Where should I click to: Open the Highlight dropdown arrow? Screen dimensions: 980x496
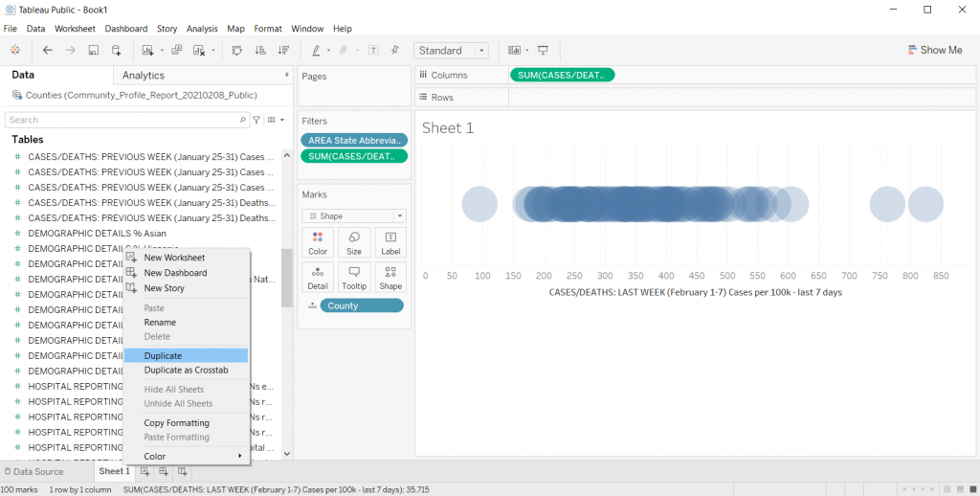329,51
